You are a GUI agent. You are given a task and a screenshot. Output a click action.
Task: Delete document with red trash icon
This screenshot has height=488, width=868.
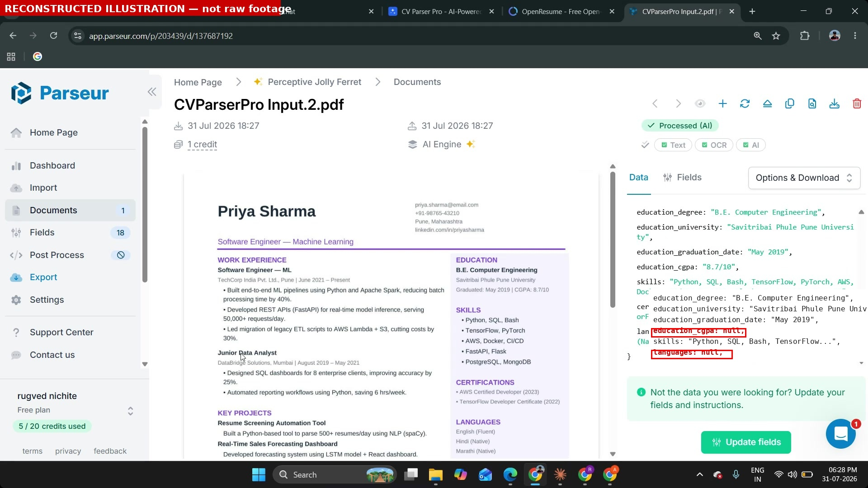(857, 104)
